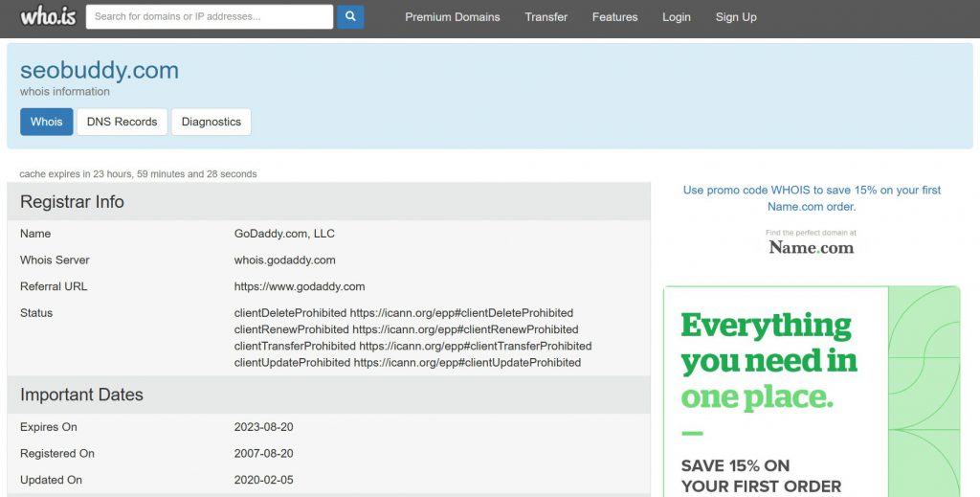Viewport: 980px width, 497px height.
Task: Open Premium Domains in navigation
Action: 453,17
